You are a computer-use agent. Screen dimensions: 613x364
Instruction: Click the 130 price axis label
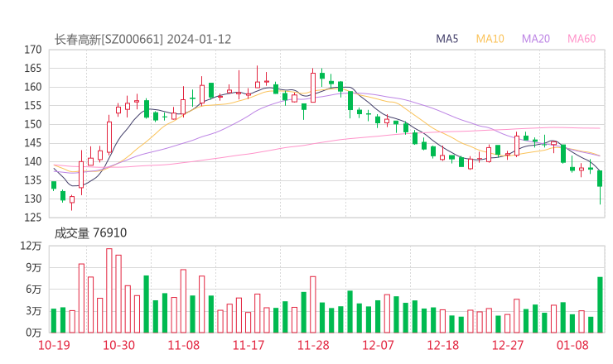[x=33, y=199]
